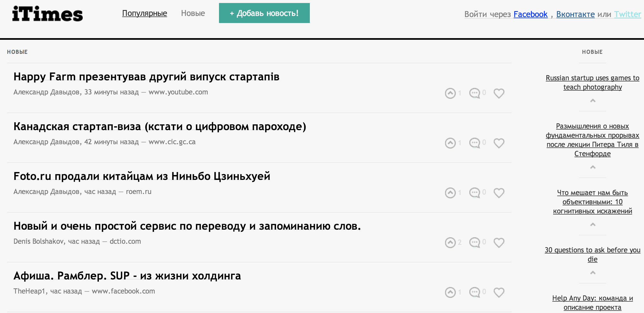Open comments on Канадская стартап-виза post
The width and height of the screenshot is (644, 313).
click(474, 143)
